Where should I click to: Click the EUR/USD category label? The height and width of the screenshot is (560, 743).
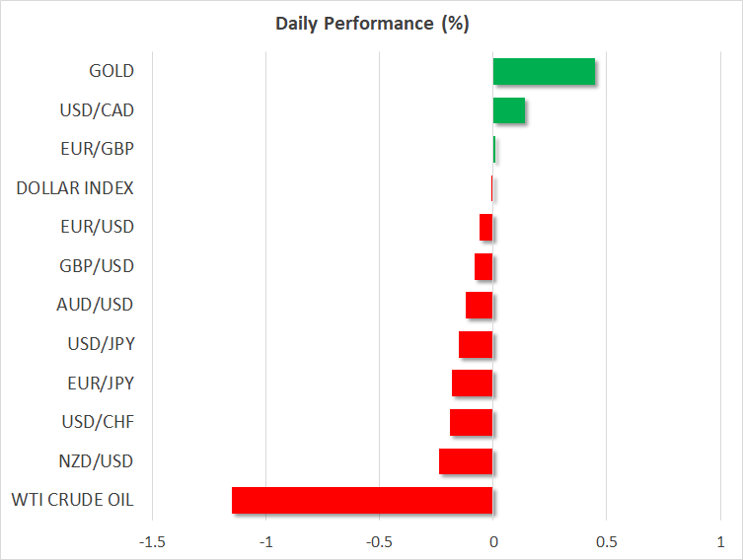click(x=96, y=227)
